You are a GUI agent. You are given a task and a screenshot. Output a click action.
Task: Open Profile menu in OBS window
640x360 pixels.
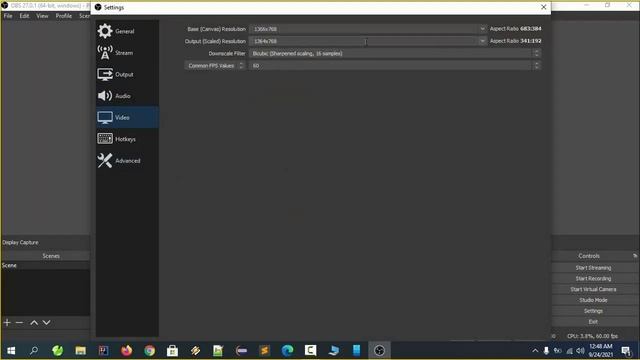[x=64, y=16]
